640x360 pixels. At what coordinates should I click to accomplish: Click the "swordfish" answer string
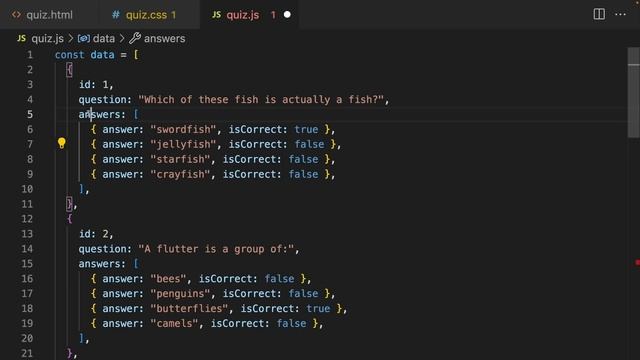click(183, 129)
